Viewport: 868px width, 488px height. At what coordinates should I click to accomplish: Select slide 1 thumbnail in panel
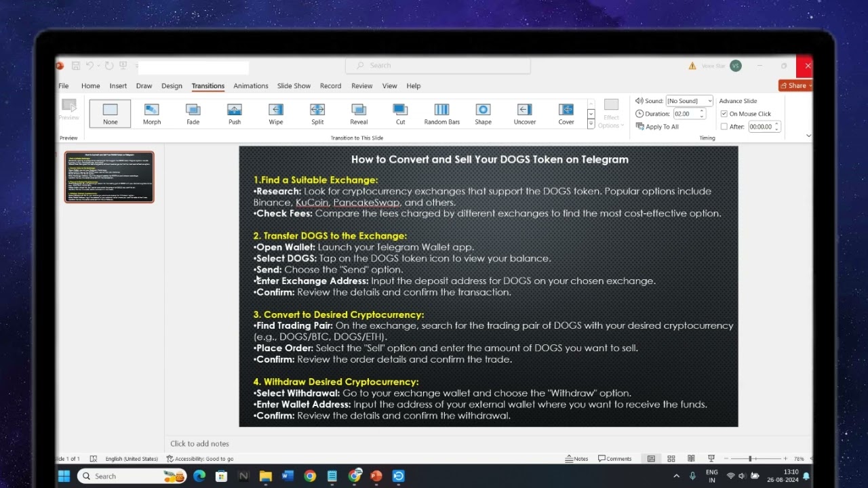point(109,177)
